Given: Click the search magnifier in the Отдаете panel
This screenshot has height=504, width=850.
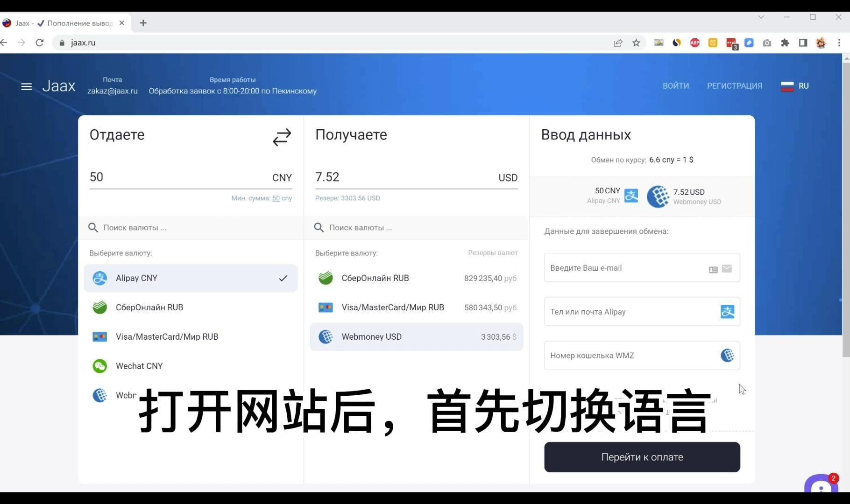Looking at the screenshot, I should tap(93, 227).
